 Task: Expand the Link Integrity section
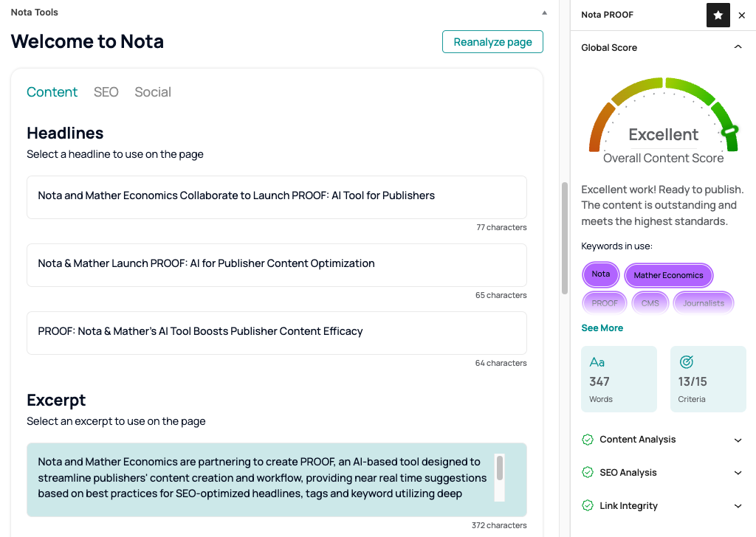[x=738, y=506]
